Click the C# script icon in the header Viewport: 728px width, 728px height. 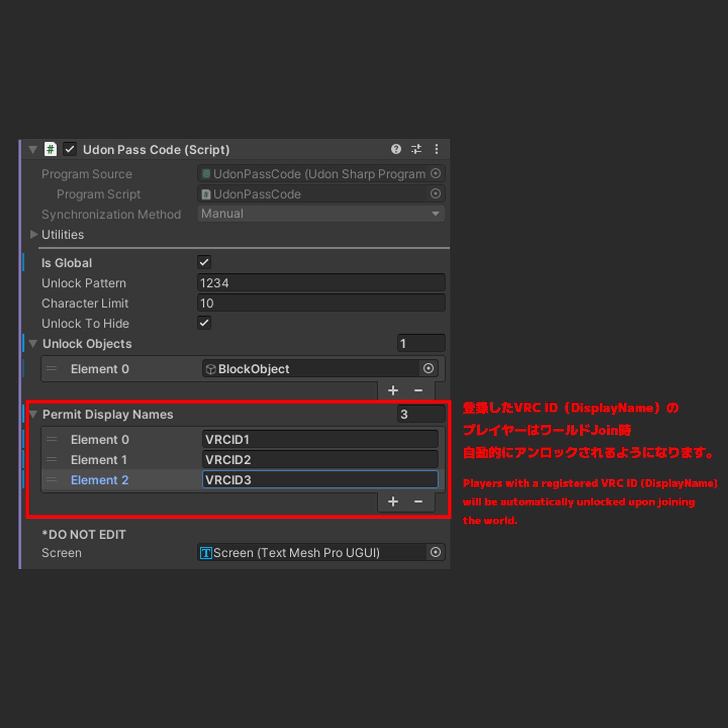(x=51, y=149)
